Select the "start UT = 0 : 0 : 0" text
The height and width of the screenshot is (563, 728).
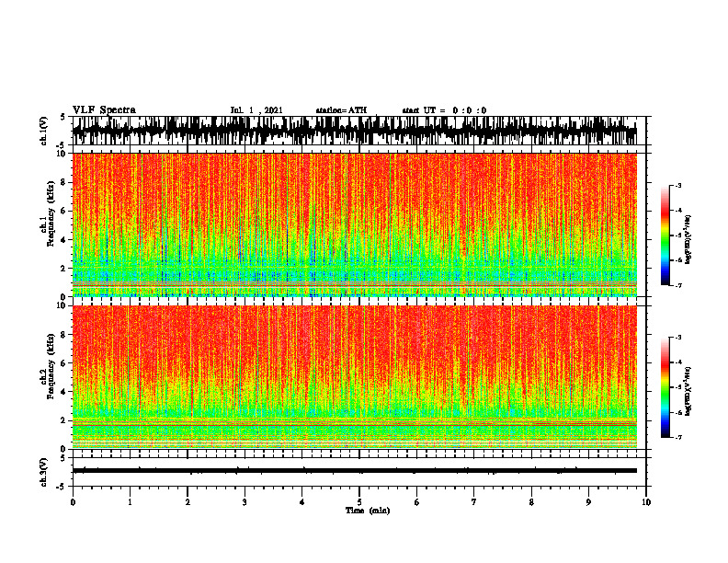coord(444,110)
